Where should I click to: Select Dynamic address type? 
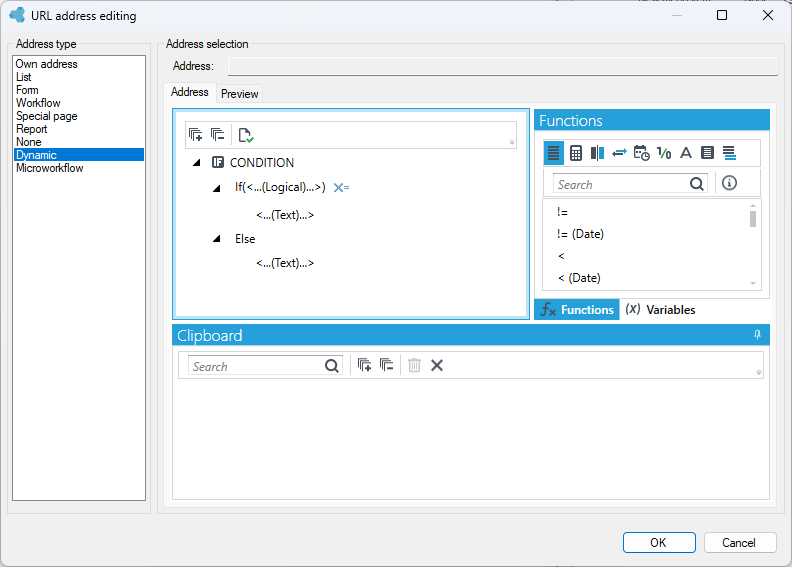pos(79,155)
